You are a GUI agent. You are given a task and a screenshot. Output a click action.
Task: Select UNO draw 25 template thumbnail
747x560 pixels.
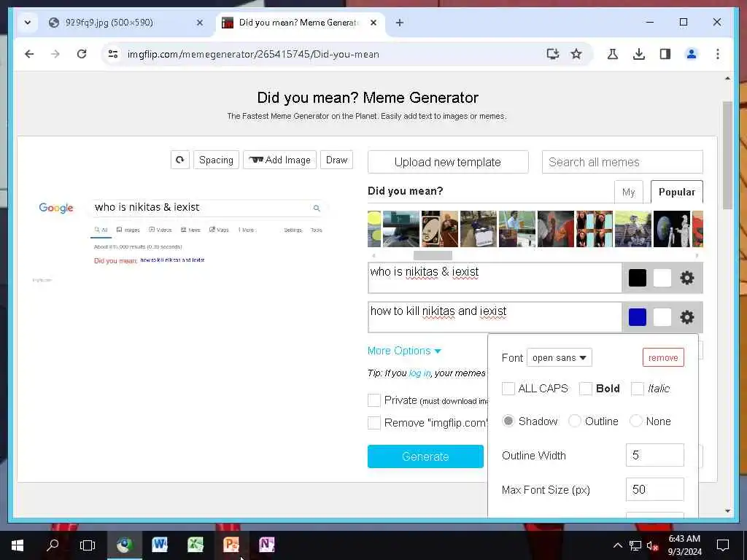tap(440, 229)
